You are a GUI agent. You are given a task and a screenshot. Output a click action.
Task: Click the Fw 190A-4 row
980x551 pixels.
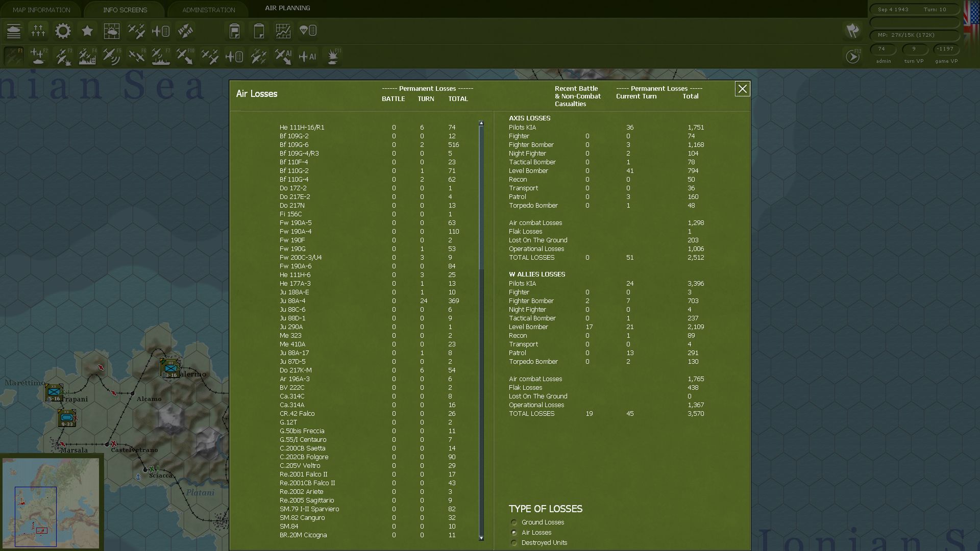point(370,232)
